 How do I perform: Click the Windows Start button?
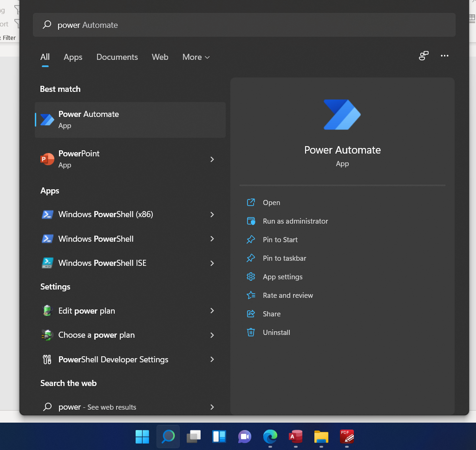pos(142,437)
